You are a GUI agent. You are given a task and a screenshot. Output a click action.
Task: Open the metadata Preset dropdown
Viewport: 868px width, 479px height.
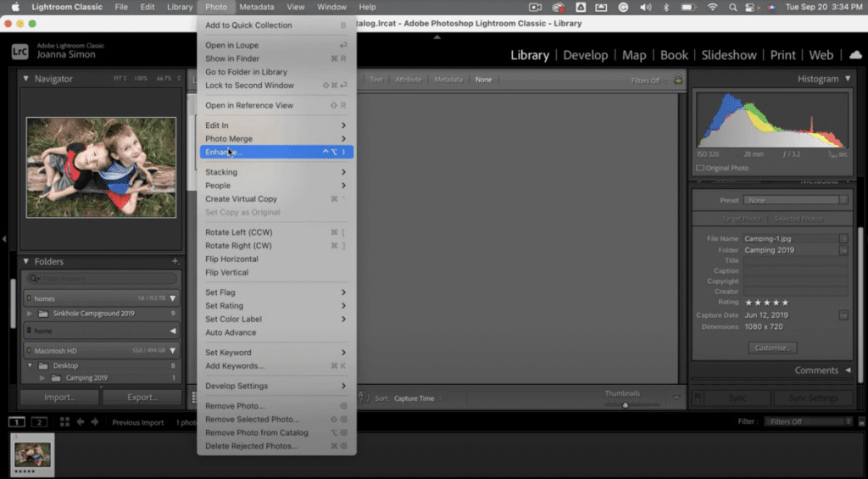coord(795,200)
